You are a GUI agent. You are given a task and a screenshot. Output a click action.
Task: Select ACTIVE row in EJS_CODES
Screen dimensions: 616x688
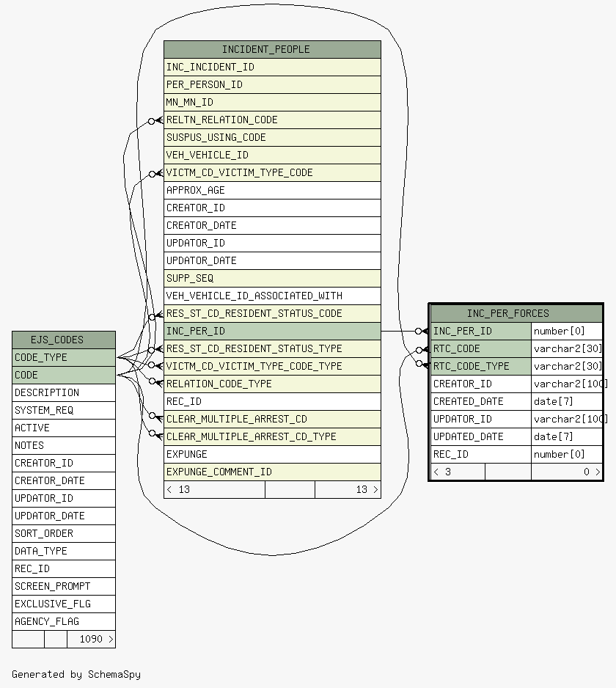click(x=64, y=428)
